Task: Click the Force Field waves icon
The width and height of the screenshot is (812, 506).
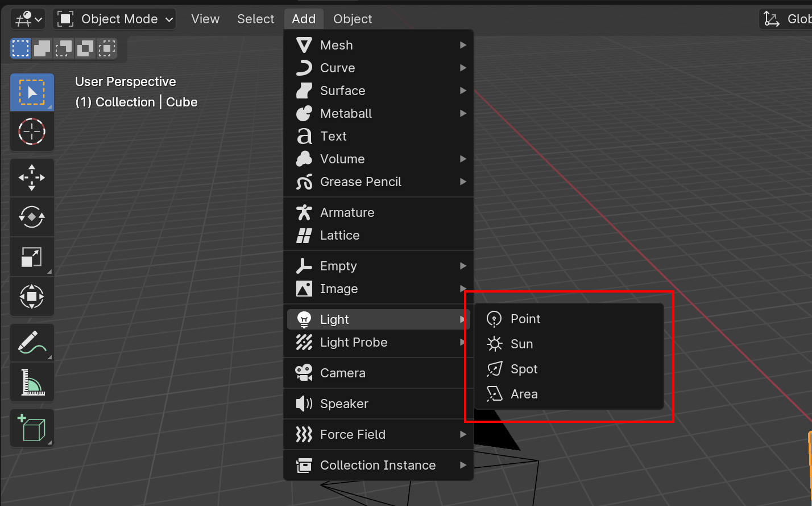Action: coord(304,434)
